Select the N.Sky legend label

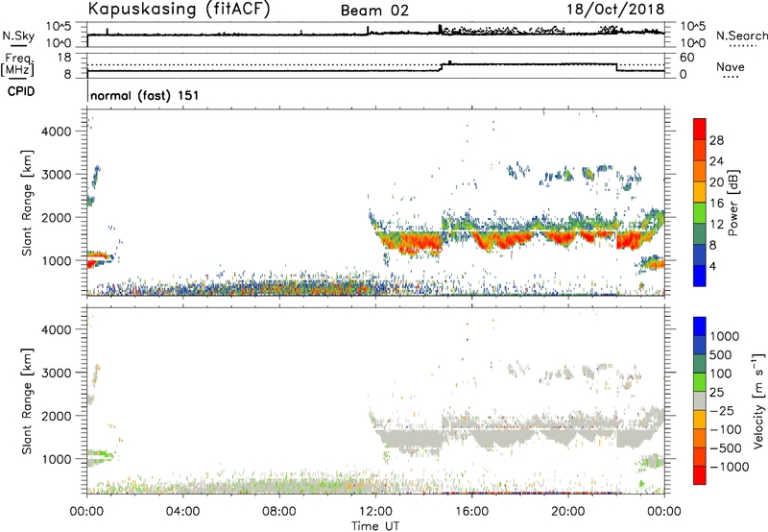(x=18, y=36)
